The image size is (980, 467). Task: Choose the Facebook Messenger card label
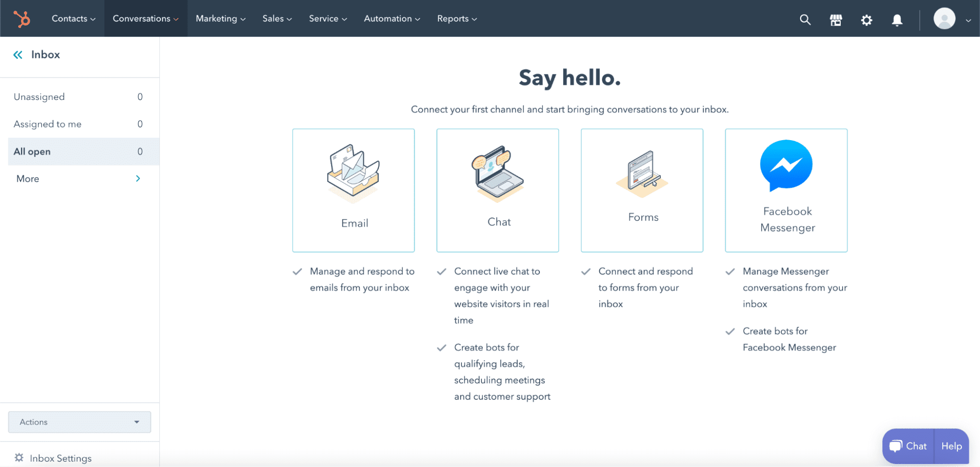point(787,220)
